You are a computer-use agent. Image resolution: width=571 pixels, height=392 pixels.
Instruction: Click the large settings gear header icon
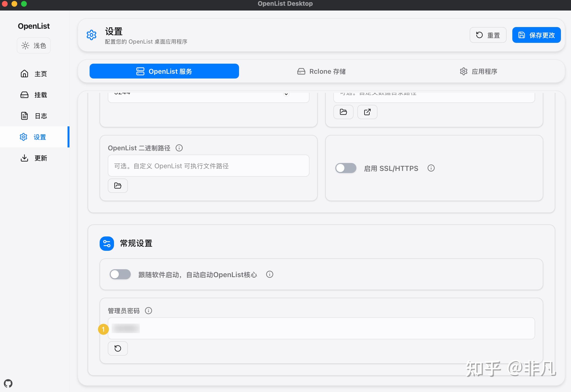(x=91, y=35)
